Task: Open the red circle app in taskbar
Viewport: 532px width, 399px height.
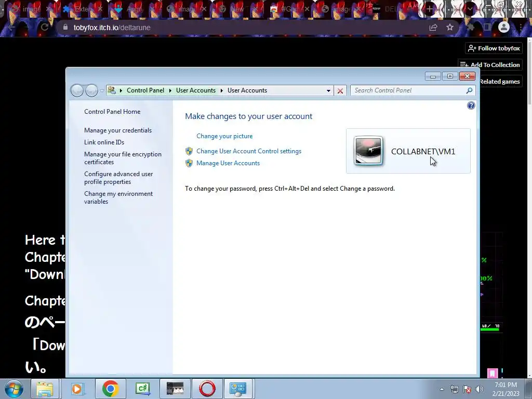Action: coord(207,389)
